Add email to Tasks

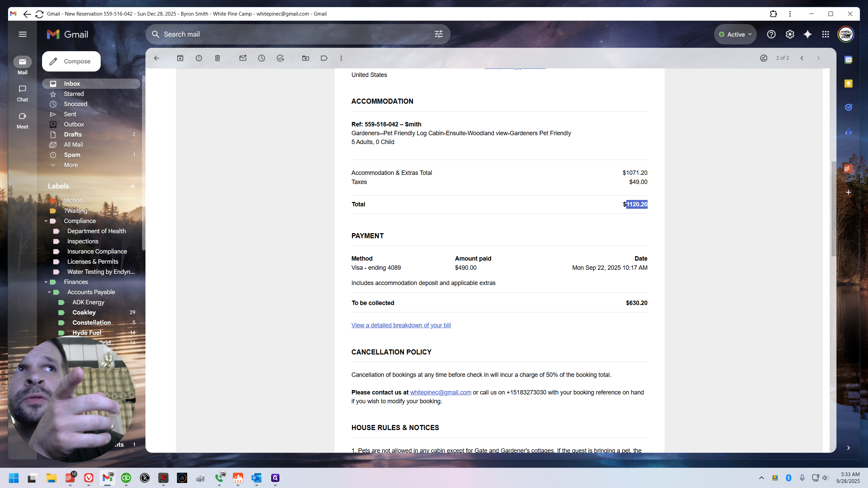point(280,58)
